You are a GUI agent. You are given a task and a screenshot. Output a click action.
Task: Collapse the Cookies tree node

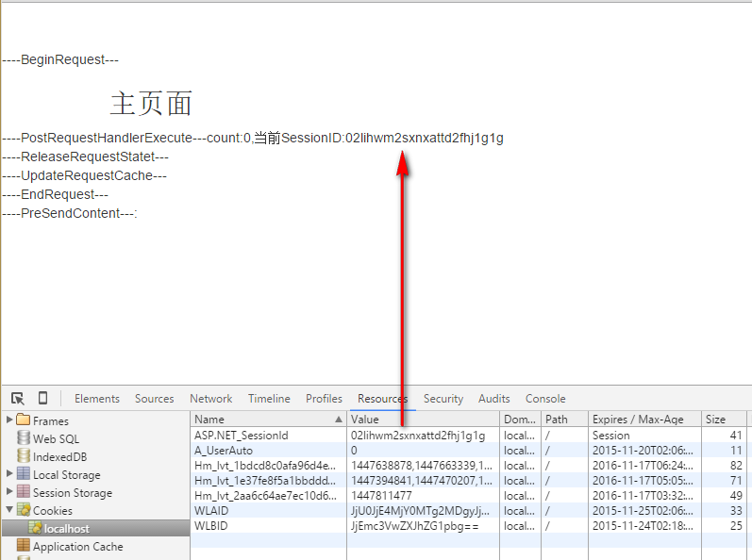click(9, 510)
